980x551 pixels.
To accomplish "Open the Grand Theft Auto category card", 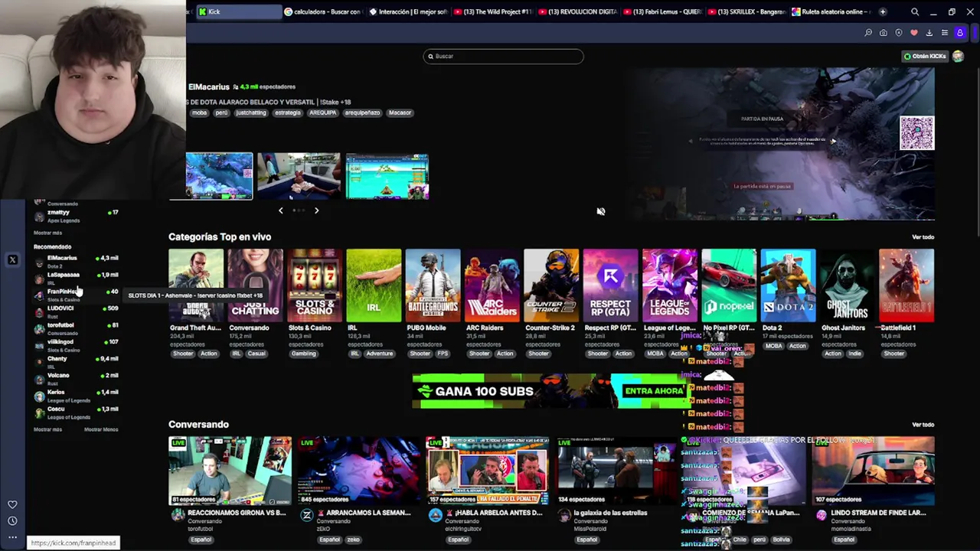I will 196,285.
